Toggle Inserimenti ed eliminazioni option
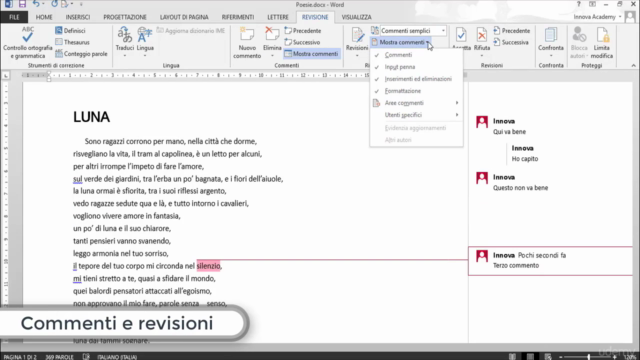This screenshot has height=360, width=640. point(416,79)
